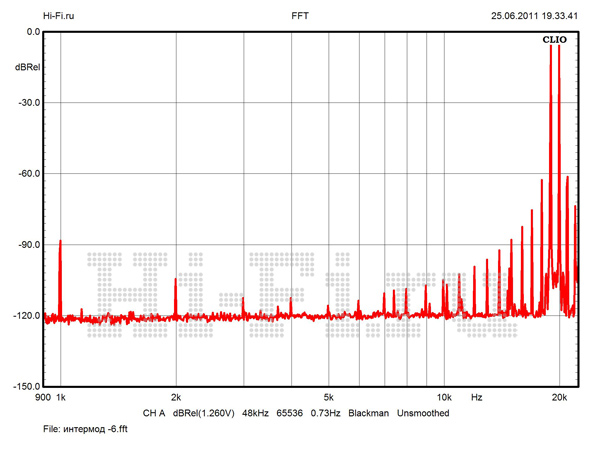Click the dBRel label on the vertical axis

click(28, 67)
